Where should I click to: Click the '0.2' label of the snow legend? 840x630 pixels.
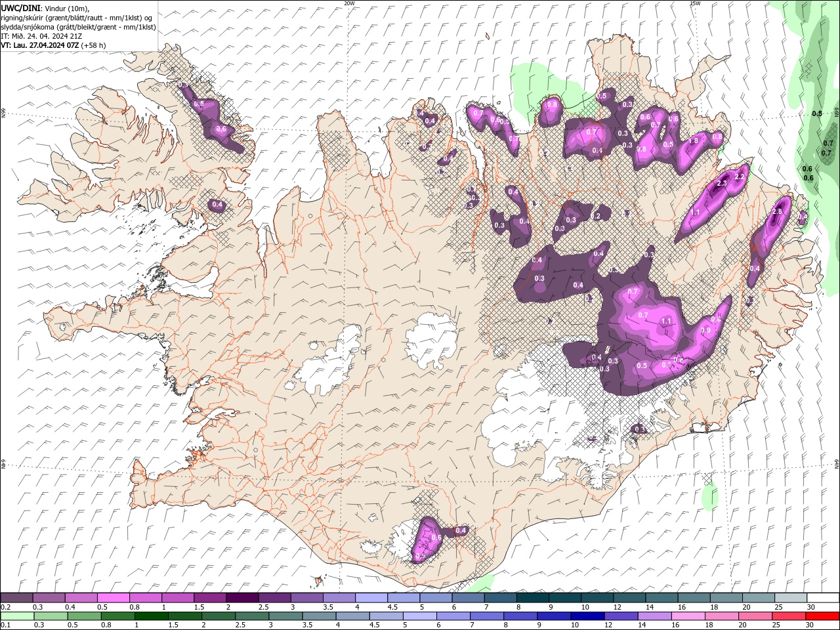(x=5, y=607)
